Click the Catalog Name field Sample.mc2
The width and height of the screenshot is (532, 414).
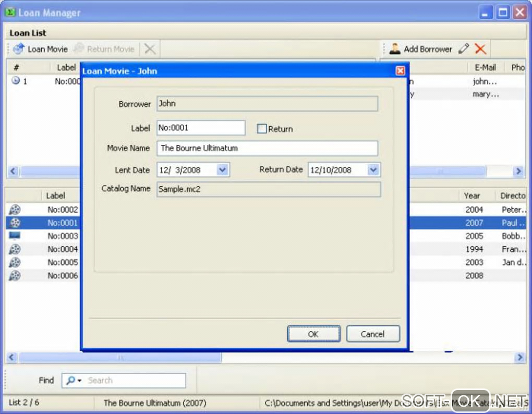click(x=269, y=189)
